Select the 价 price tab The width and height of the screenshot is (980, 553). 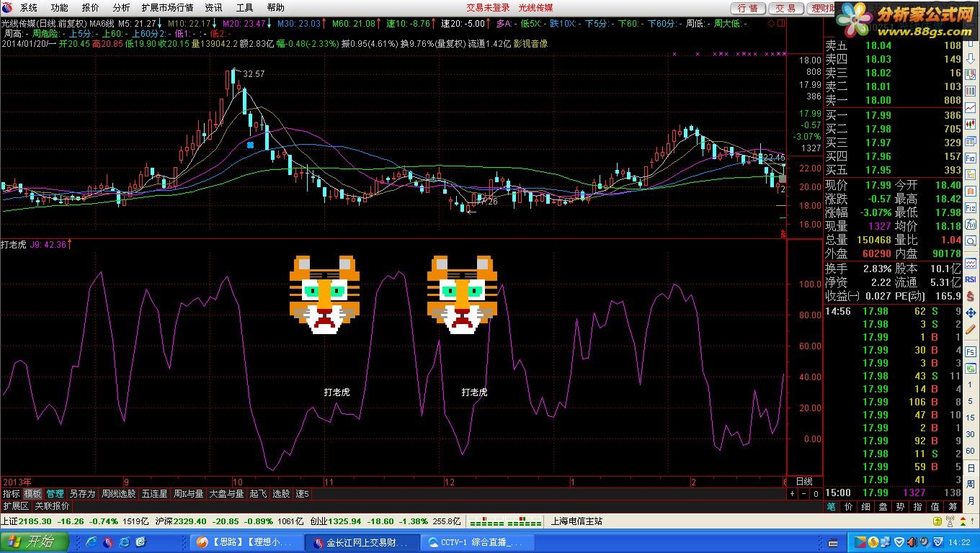click(x=848, y=507)
